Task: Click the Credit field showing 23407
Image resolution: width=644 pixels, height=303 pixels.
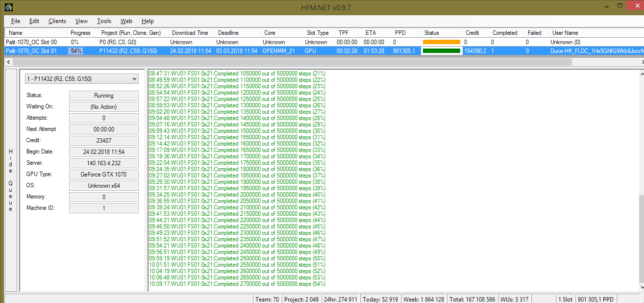Action: click(103, 141)
